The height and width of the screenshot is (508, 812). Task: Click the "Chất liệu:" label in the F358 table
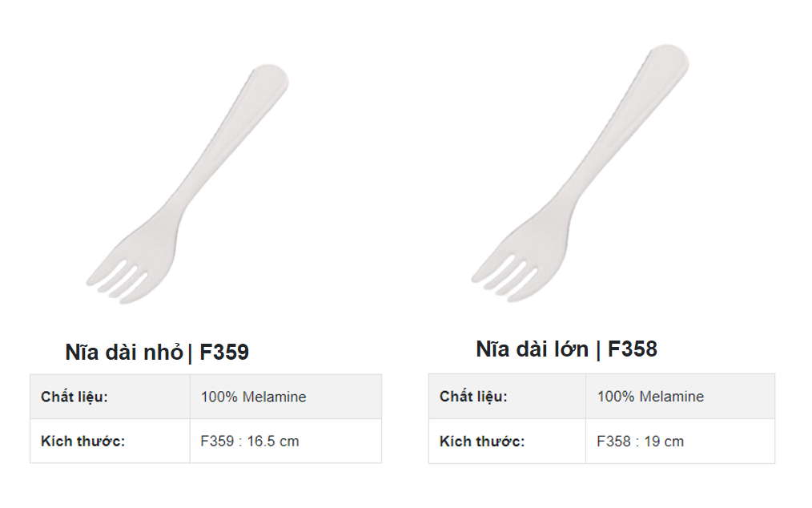coord(473,397)
